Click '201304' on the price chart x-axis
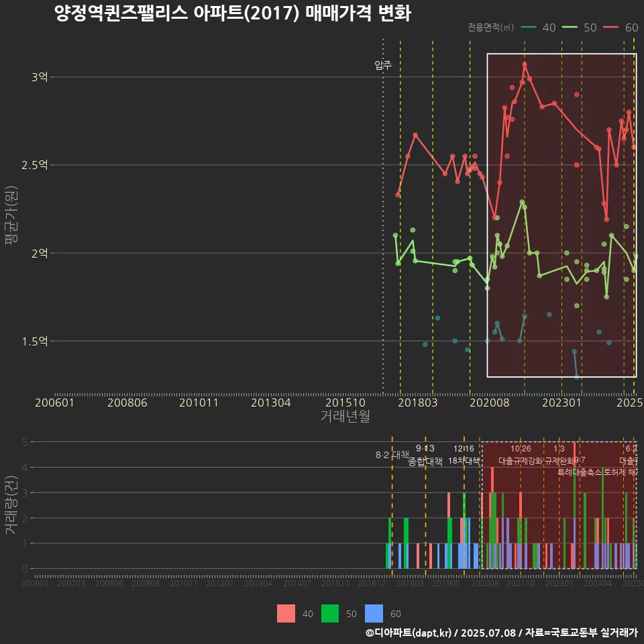 click(270, 402)
